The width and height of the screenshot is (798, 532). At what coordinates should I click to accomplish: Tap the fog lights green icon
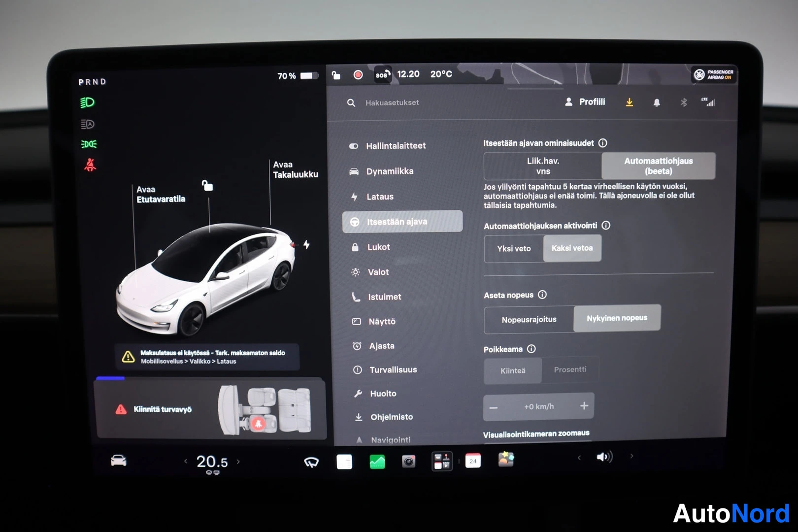point(89,144)
